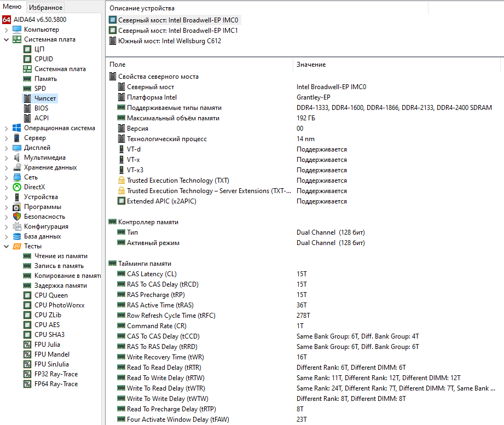504x425 pixels.
Task: Select the Максимальный объём памяти row
Action: coord(304,118)
